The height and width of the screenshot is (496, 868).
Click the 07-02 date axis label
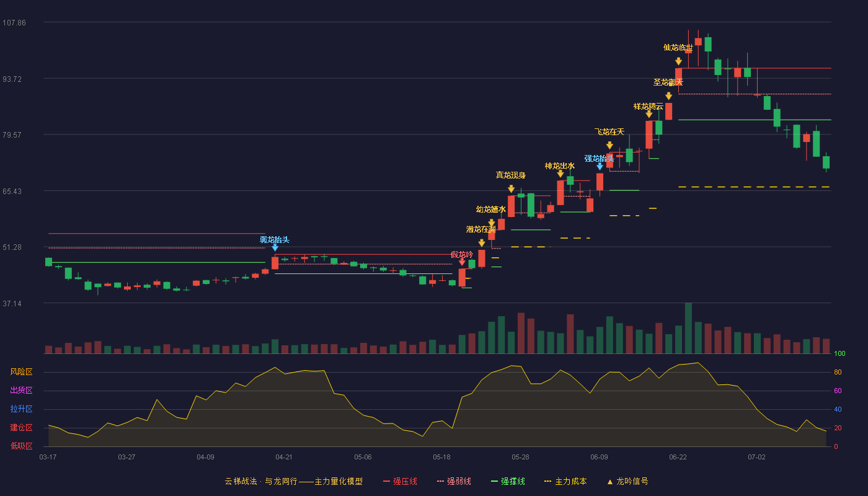pos(756,457)
